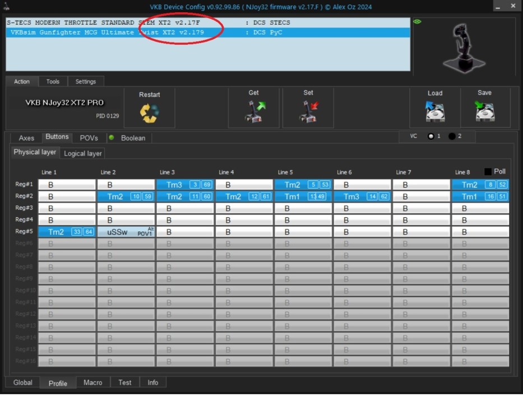This screenshot has height=420, width=523.
Task: Click the joystick device image
Action: (464, 48)
